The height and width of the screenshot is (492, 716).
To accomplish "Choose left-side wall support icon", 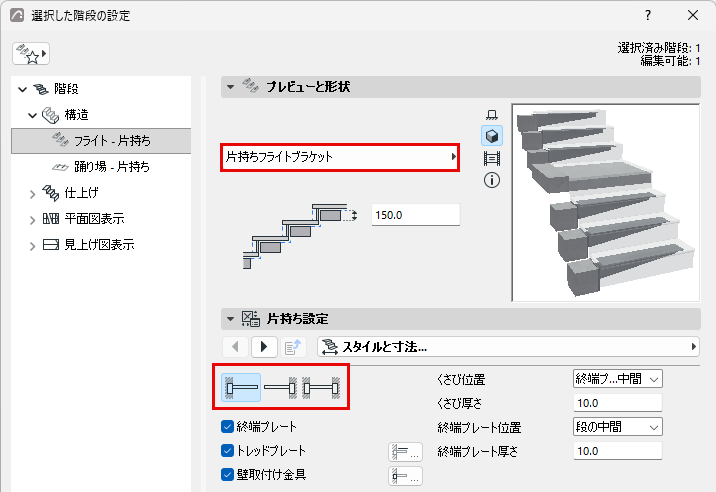I will 241,388.
